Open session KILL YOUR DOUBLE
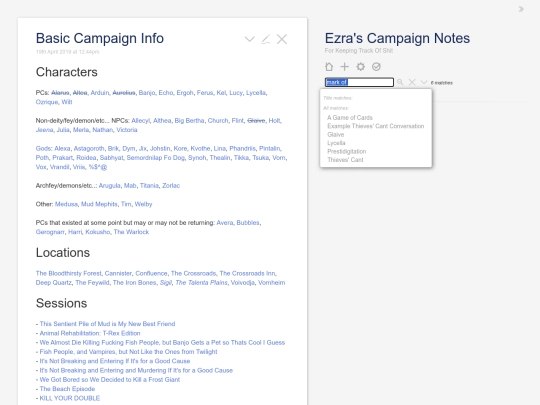The image size is (540, 405). [70, 398]
